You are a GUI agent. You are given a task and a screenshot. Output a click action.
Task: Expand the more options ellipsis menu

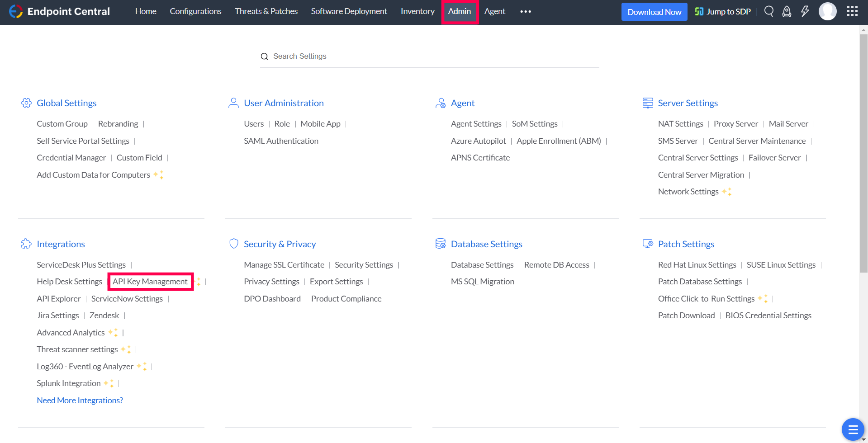click(x=525, y=11)
